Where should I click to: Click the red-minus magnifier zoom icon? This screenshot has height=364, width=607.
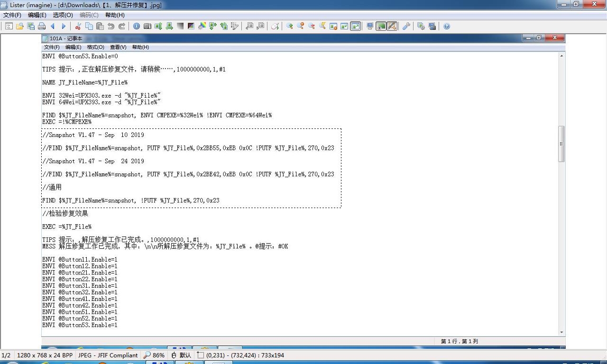pos(311,26)
